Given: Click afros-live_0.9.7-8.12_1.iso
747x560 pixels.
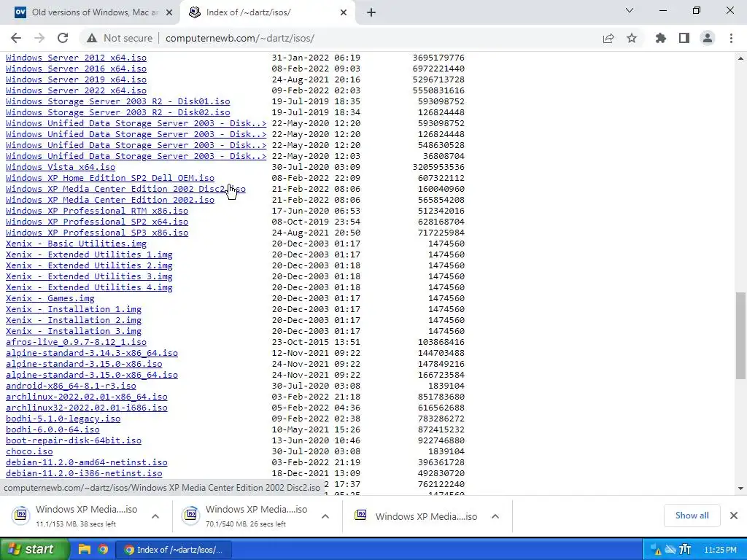Looking at the screenshot, I should tap(76, 343).
